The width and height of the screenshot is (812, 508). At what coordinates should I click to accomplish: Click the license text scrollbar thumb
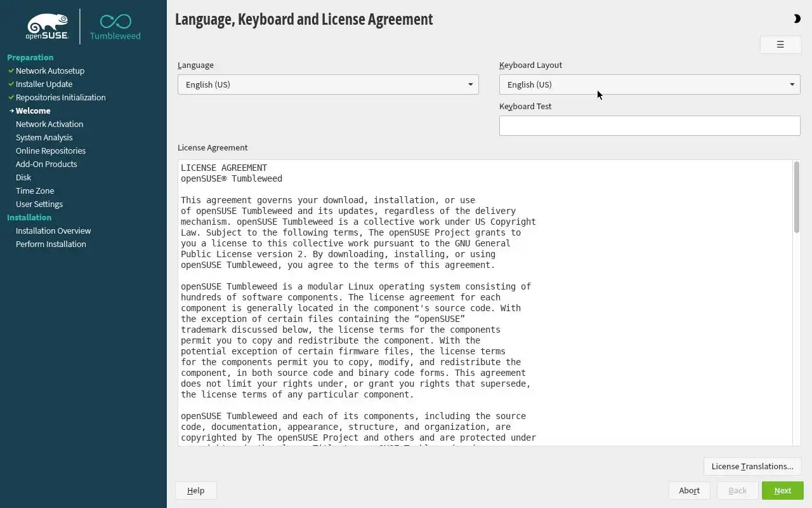[796, 197]
